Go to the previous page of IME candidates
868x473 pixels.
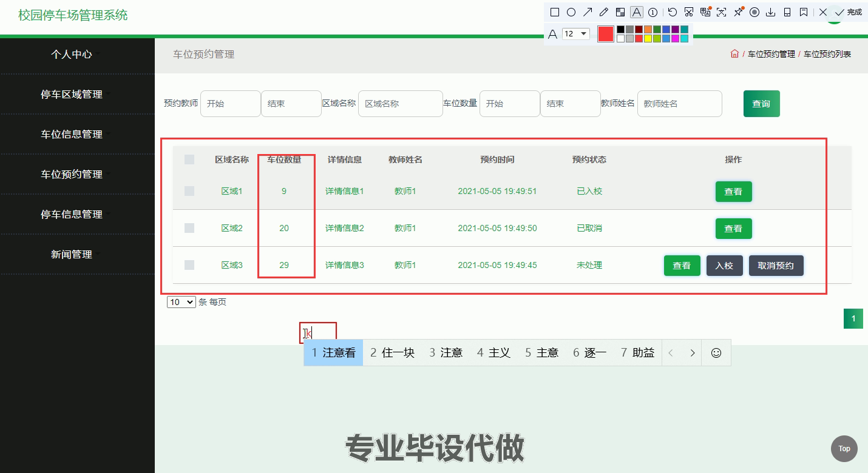tap(671, 352)
